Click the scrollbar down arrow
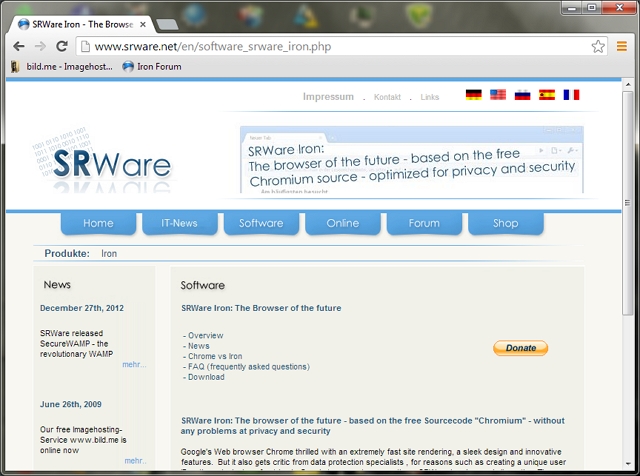This screenshot has width=640, height=476. [x=628, y=464]
